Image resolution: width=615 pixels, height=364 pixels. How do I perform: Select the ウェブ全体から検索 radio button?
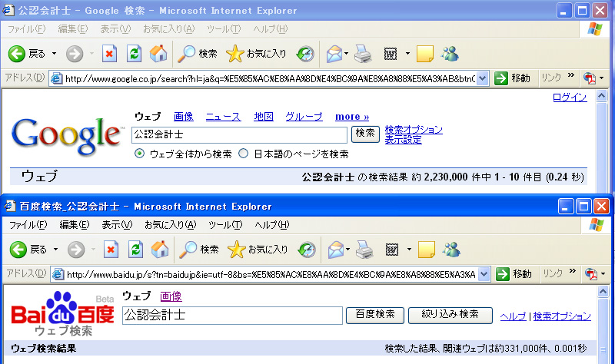(140, 154)
